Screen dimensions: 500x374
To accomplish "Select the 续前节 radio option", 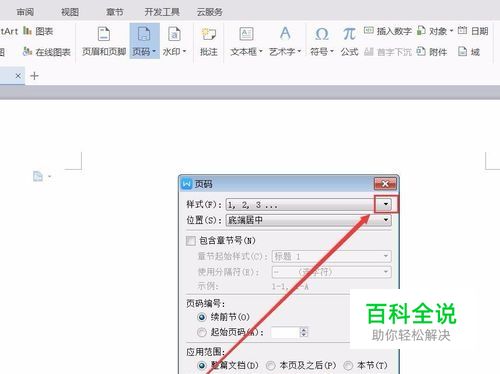I will point(202,317).
